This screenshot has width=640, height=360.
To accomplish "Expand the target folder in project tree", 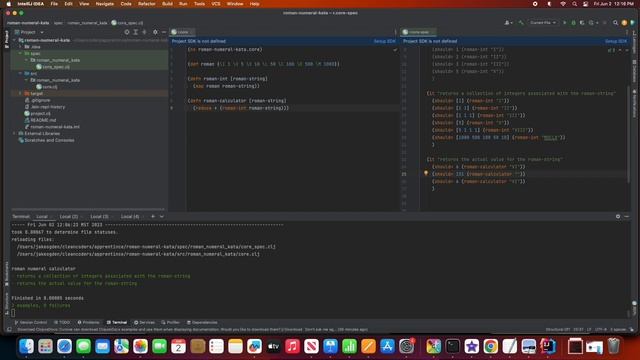I will click(x=20, y=93).
